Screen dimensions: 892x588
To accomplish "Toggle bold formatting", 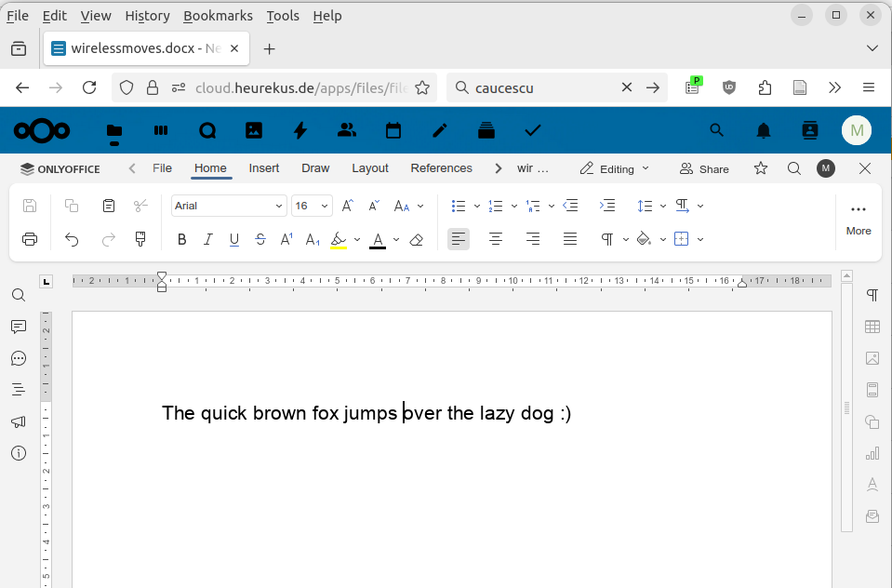I will click(x=182, y=239).
